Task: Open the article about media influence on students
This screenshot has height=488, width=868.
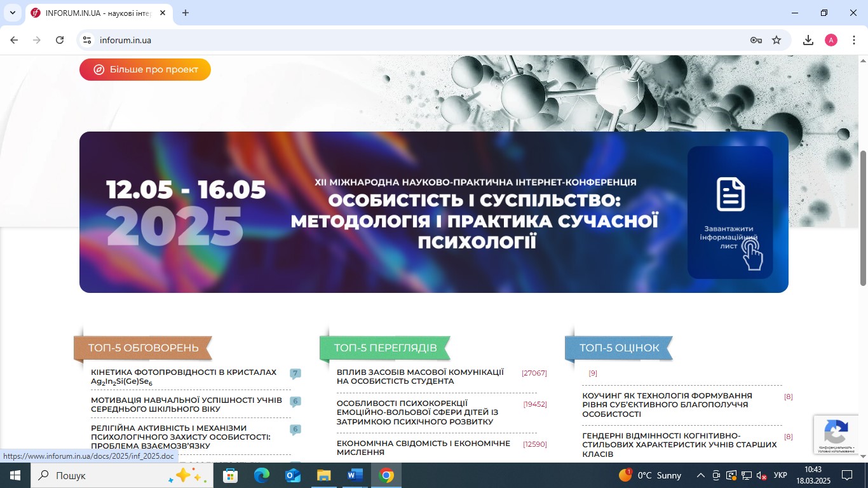Action: click(x=419, y=377)
